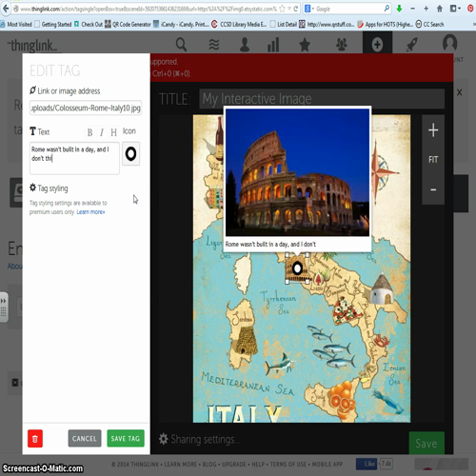This screenshot has width=476, height=476.
Task: Open QR Code Generator bookmark
Action: click(128, 24)
